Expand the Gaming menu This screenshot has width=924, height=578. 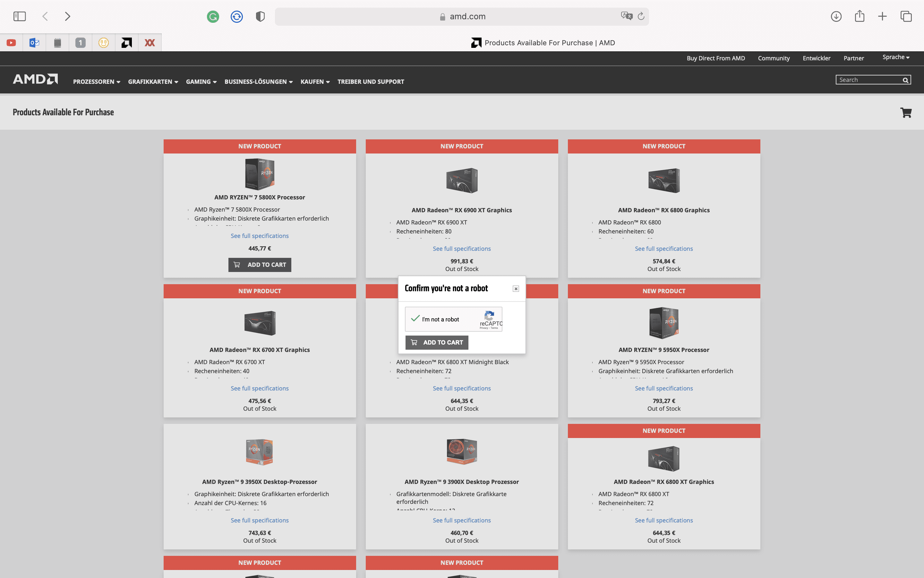pyautogui.click(x=201, y=82)
